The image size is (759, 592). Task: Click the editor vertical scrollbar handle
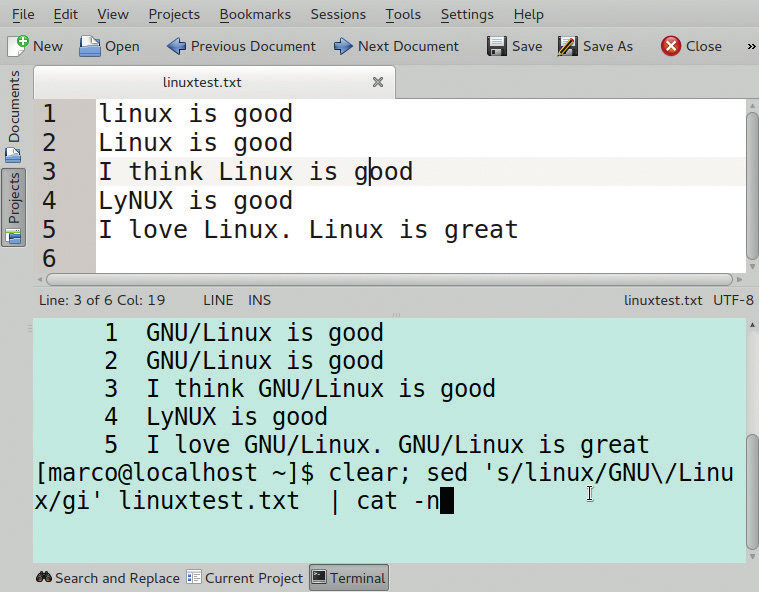coord(752,186)
